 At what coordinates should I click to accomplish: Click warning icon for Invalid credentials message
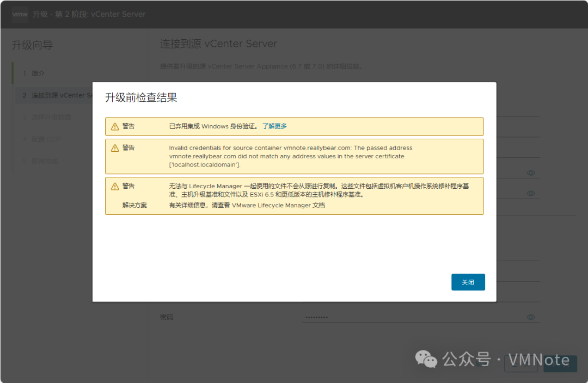pos(115,148)
